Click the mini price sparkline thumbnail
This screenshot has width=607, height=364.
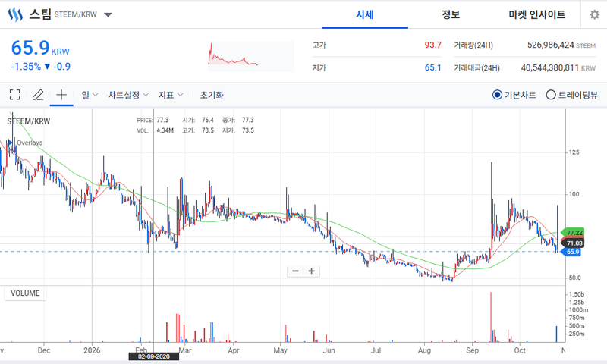pyautogui.click(x=251, y=56)
